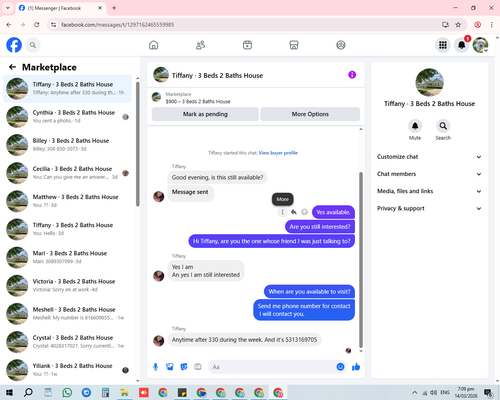Open taskbar volume control

pyautogui.click(x=433, y=392)
